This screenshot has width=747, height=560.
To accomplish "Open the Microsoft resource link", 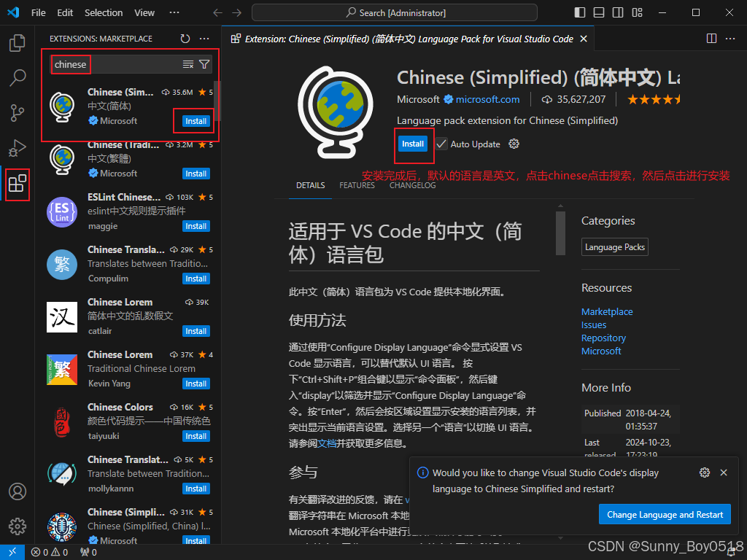I will (601, 351).
